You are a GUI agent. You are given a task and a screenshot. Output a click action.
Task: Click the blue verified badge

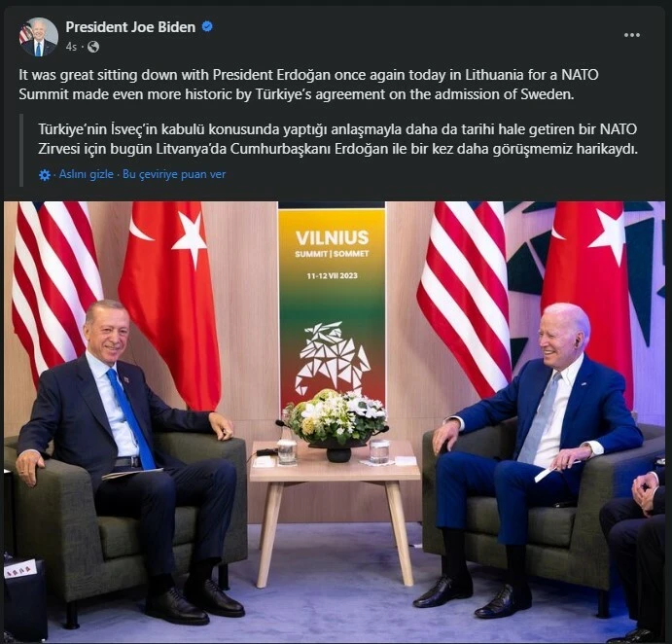207,26
